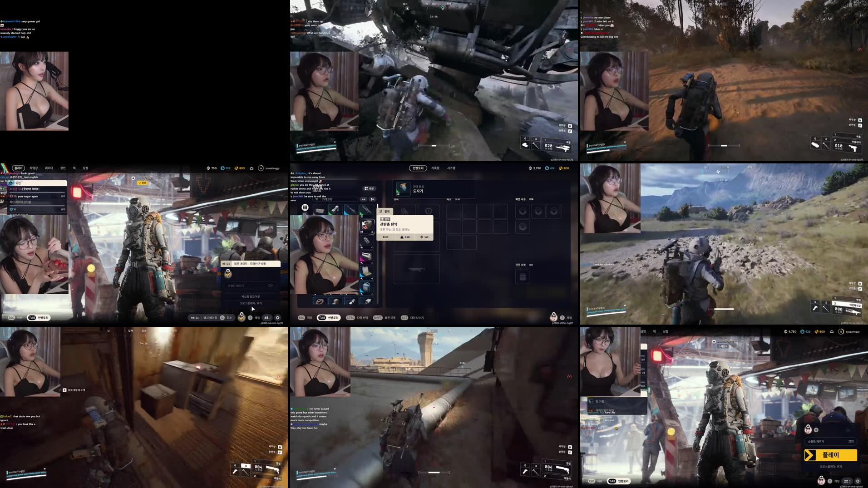Open the 상점 menu item in the top bar
This screenshot has width=868, height=488.
(x=85, y=168)
